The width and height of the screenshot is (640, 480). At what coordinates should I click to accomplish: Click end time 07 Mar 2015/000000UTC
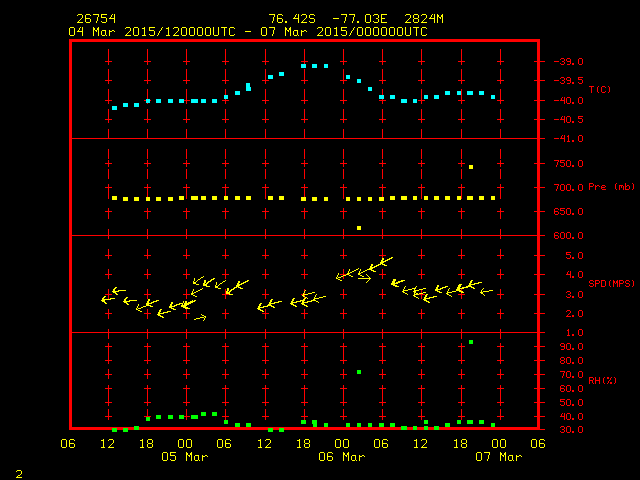click(344, 32)
